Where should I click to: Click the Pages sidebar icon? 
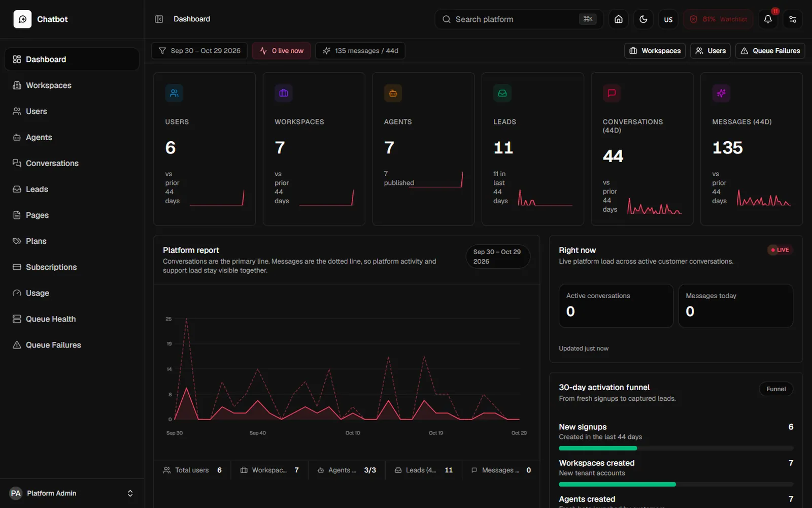[x=17, y=215]
